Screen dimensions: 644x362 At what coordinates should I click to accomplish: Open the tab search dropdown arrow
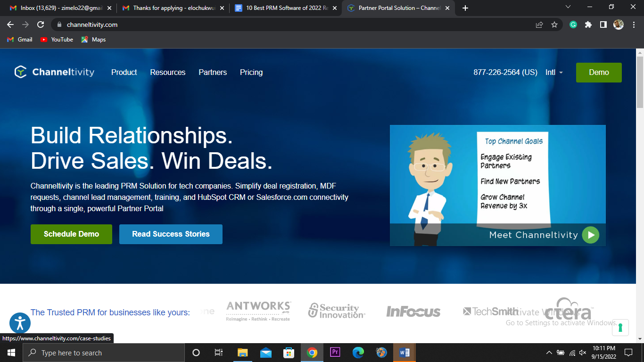point(568,7)
